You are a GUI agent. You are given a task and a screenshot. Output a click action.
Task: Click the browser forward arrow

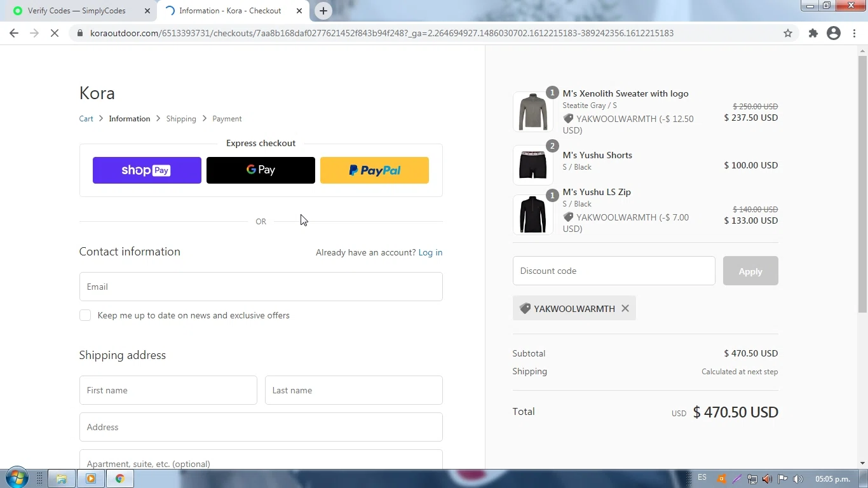[34, 33]
